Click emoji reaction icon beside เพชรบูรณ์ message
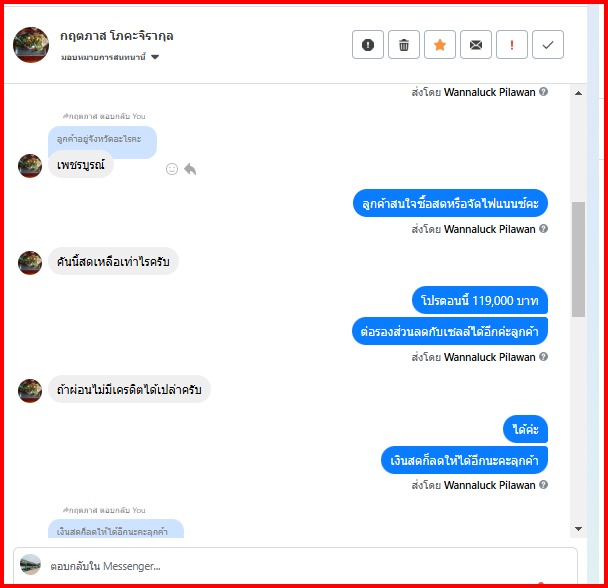 (172, 169)
